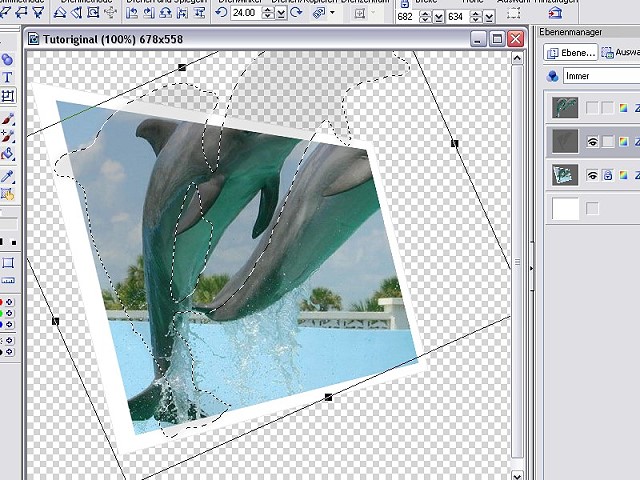Toggle visibility box of white base layer
This screenshot has height=480, width=640.
(x=592, y=209)
